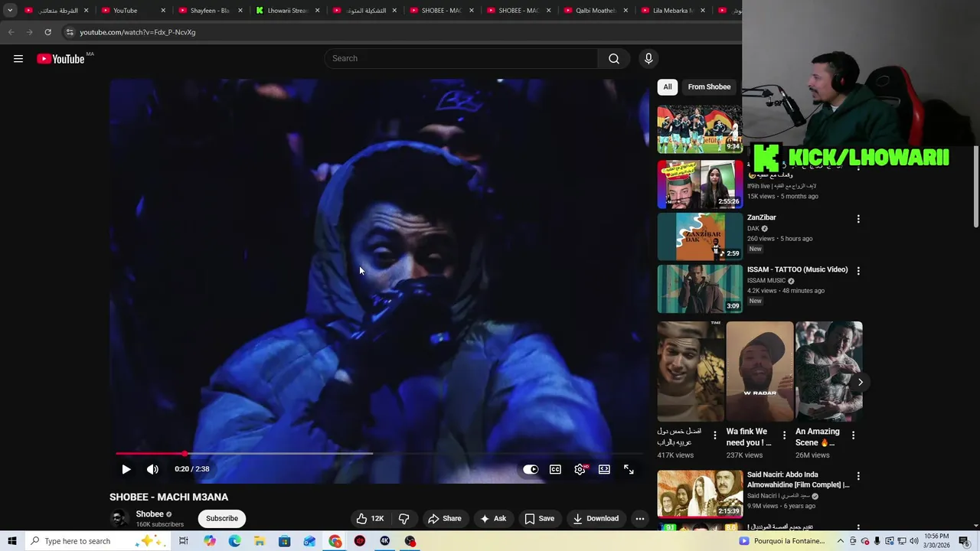Go back in the browser
The image size is (980, 551).
click(x=11, y=32)
